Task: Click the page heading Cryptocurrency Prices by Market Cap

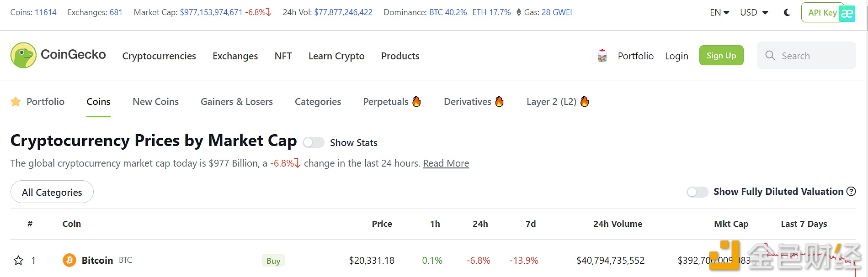Action: point(154,141)
